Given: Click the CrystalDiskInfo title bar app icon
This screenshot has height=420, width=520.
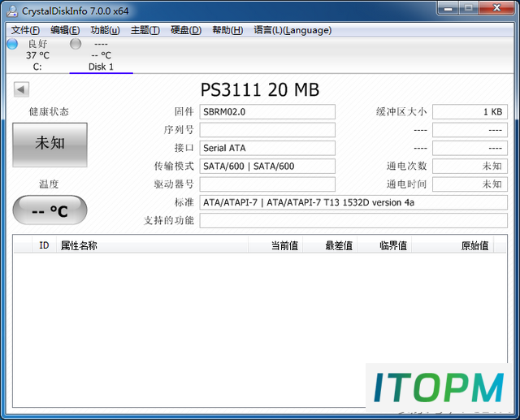Looking at the screenshot, I should 12,11.
